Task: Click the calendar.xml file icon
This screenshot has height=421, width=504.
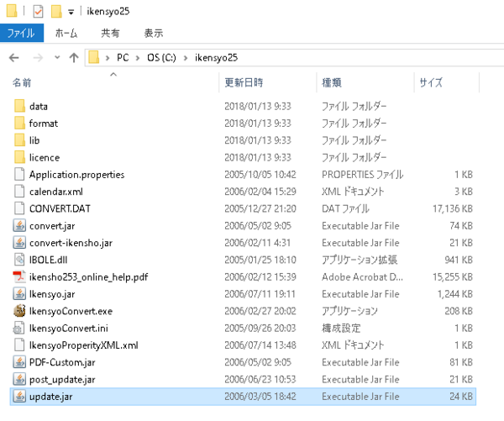Action: point(19,192)
